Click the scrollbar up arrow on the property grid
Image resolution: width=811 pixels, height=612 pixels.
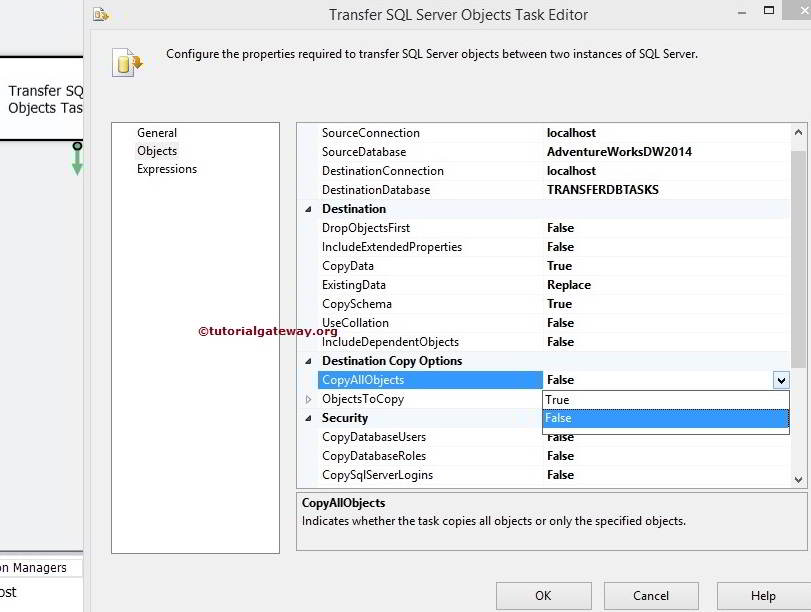799,130
